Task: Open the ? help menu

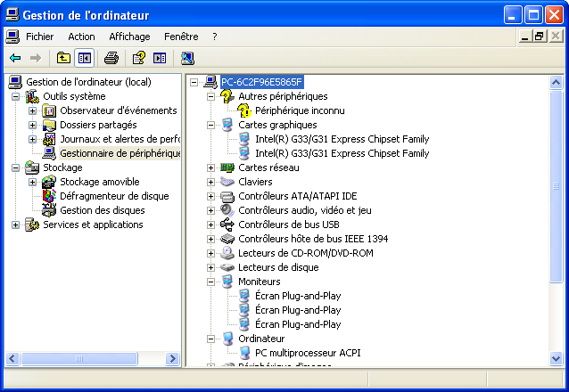Action: (215, 37)
